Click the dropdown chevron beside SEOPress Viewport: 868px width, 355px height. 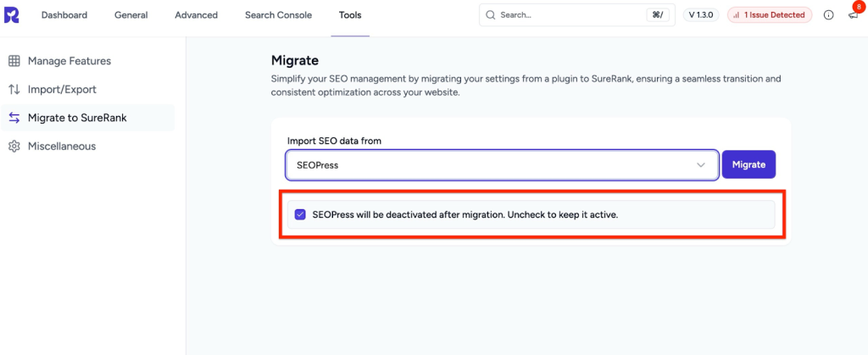click(x=701, y=164)
